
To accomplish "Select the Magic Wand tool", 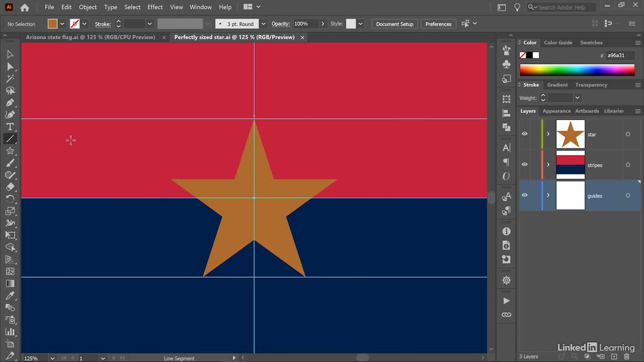I will (x=10, y=78).
